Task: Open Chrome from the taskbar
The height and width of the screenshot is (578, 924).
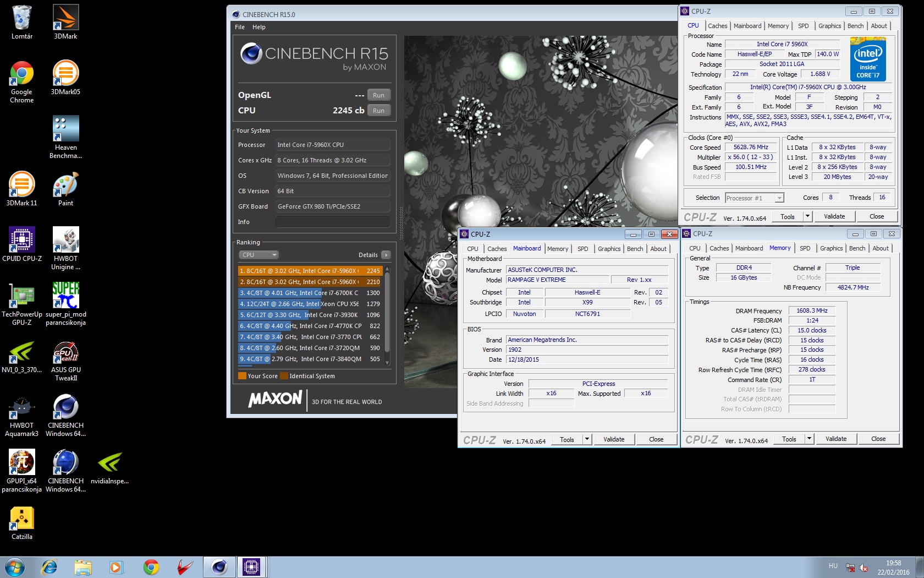Action: [151, 567]
